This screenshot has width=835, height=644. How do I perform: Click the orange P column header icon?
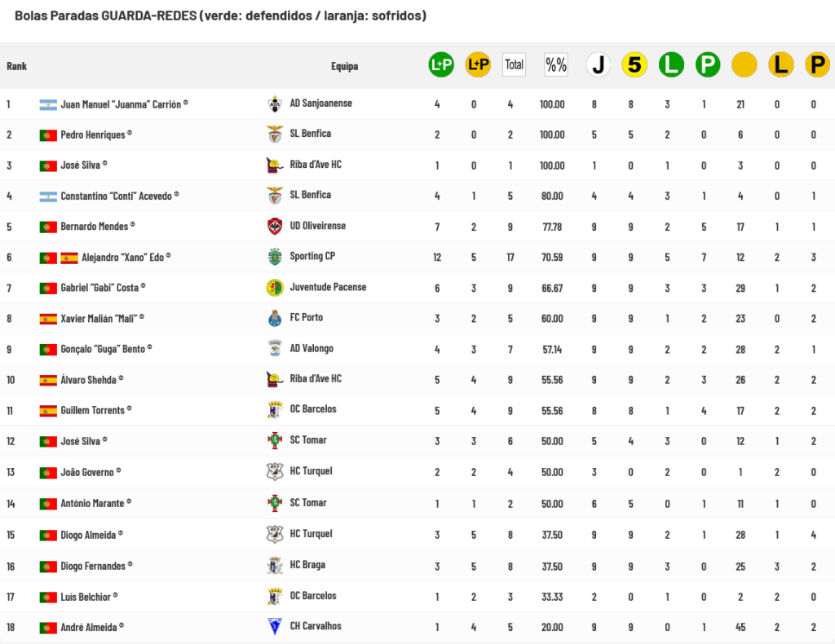(x=817, y=64)
